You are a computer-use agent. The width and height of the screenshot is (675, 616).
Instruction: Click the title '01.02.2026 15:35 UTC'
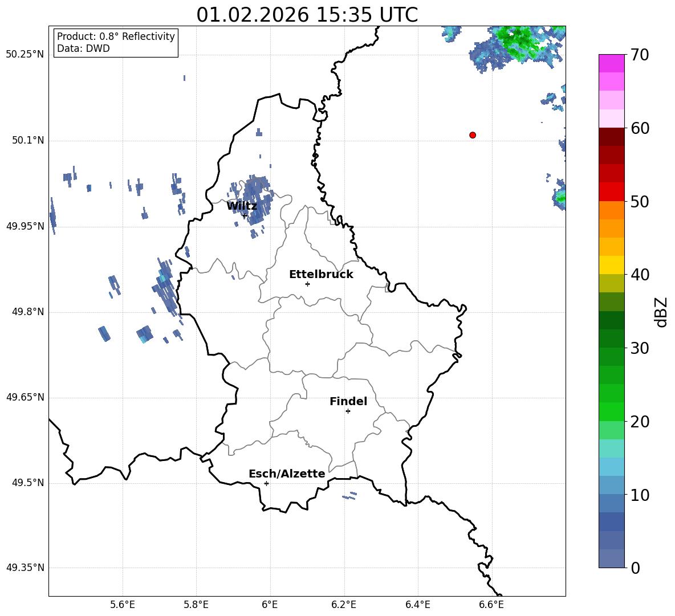coord(307,15)
